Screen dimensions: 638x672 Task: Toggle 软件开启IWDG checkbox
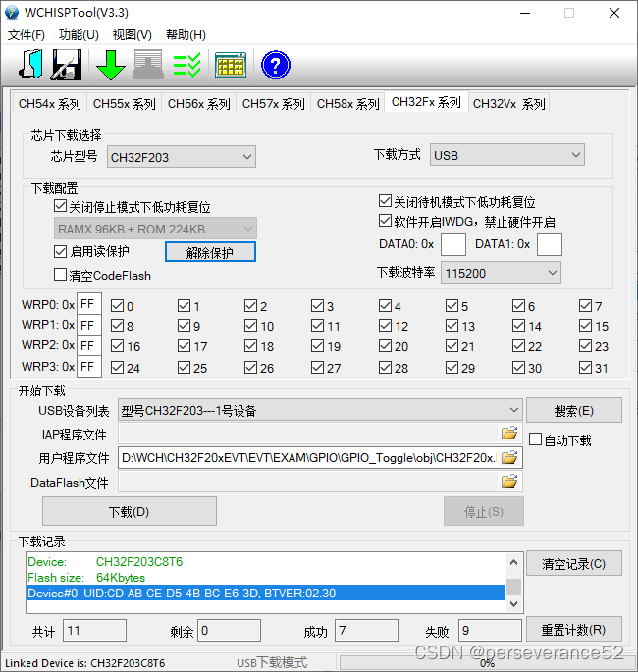point(385,221)
